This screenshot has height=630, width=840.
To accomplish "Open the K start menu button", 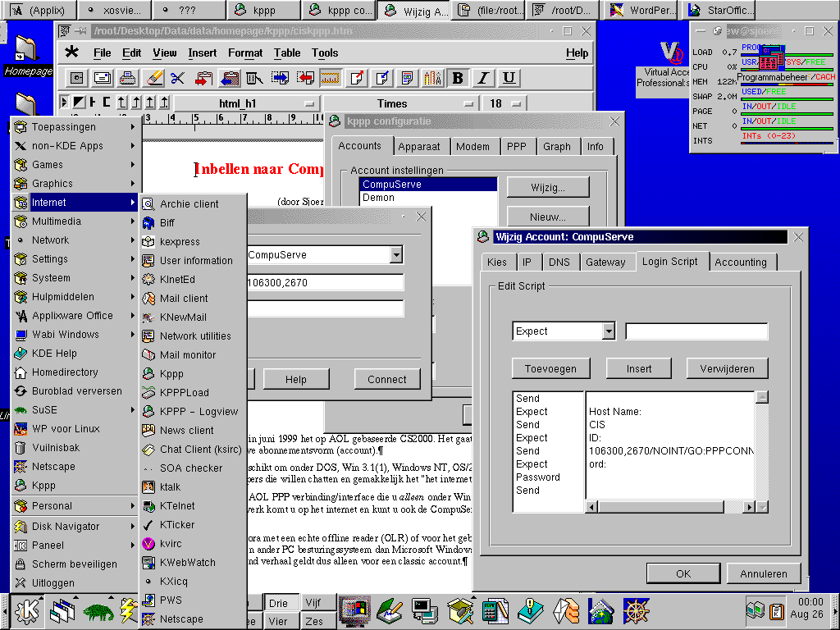I will point(27,610).
